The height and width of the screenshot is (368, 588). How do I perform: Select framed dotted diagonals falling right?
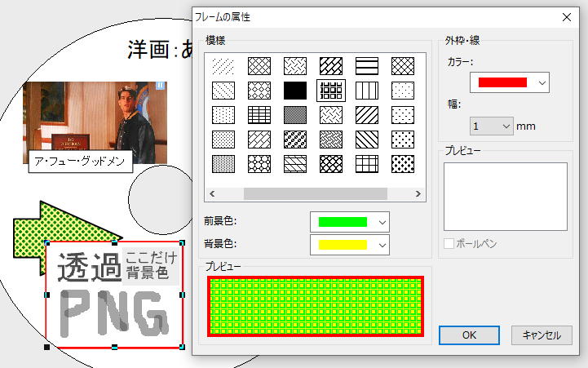click(223, 91)
